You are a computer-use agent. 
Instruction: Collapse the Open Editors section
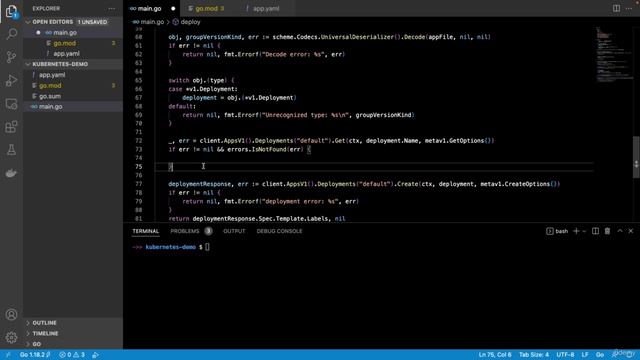click(x=28, y=22)
